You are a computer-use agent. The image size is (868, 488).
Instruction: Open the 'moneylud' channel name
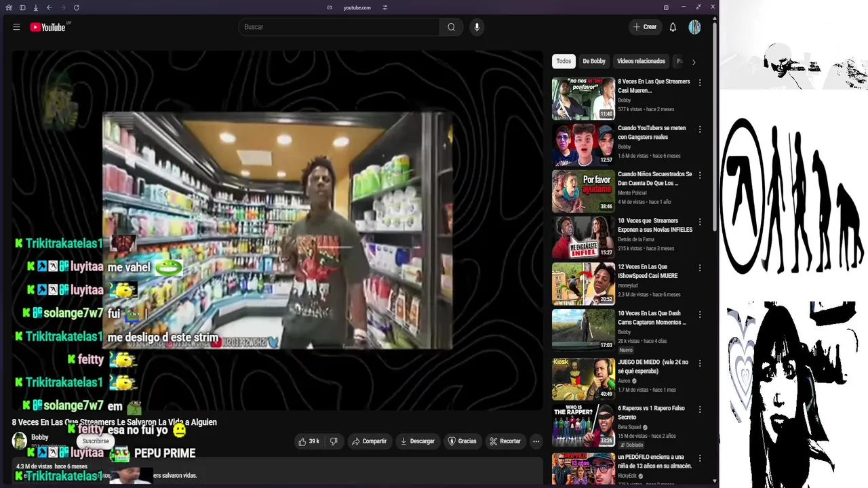tap(629, 285)
